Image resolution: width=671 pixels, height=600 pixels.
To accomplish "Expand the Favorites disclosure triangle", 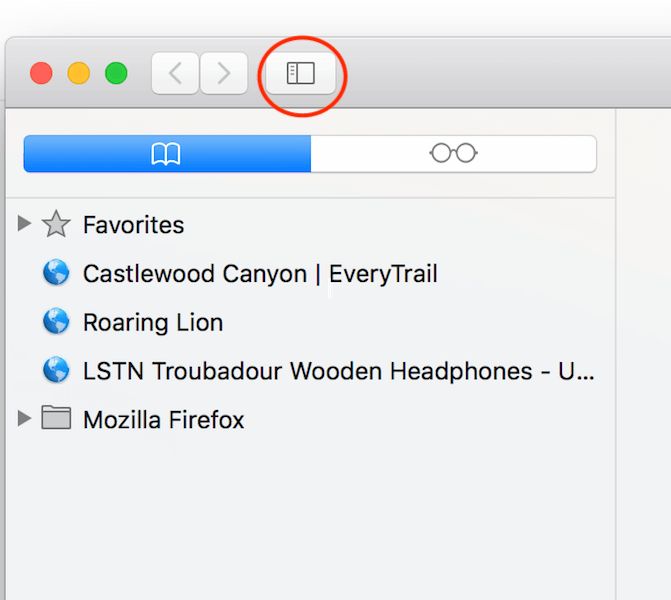I will point(24,223).
